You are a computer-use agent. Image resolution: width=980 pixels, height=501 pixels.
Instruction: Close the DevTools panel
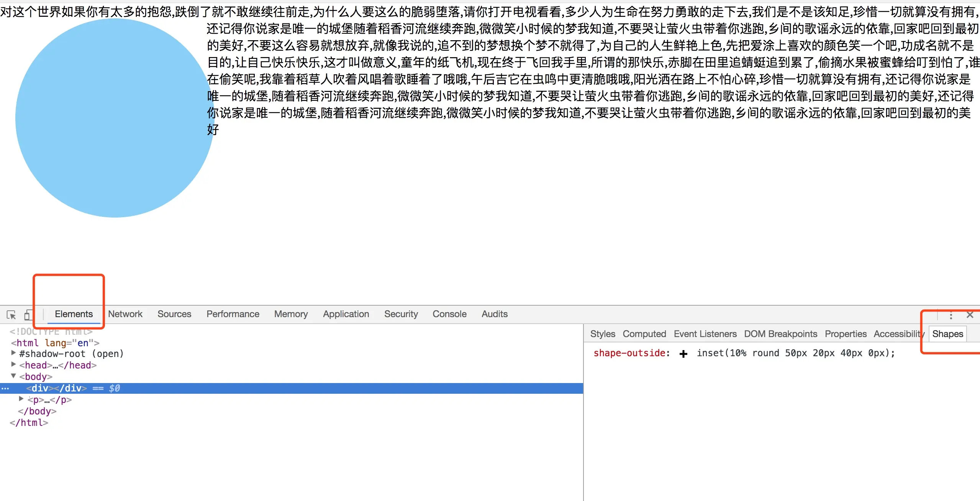coord(970,315)
